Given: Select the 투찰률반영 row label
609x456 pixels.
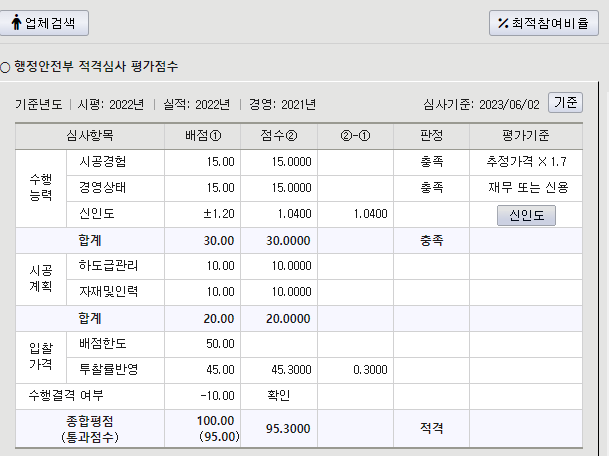Looking at the screenshot, I should (x=108, y=369).
